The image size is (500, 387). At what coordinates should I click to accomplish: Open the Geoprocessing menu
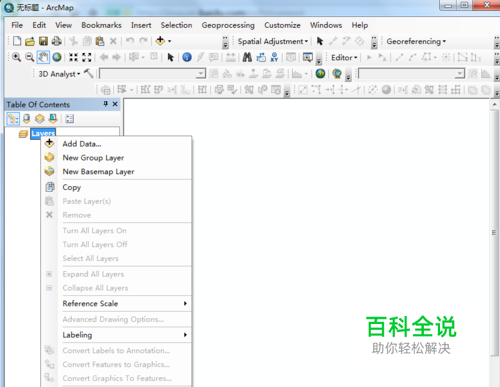point(228,25)
